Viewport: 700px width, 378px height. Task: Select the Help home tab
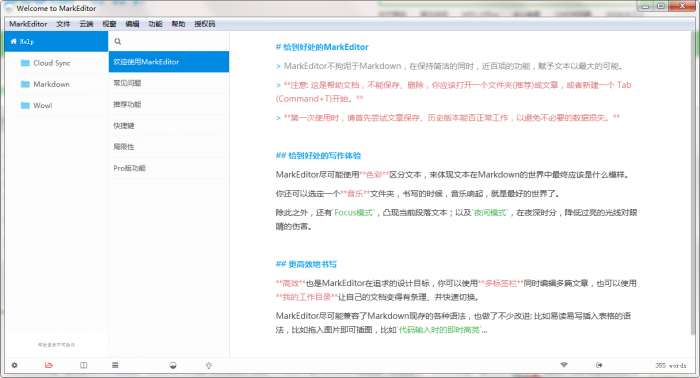point(56,42)
